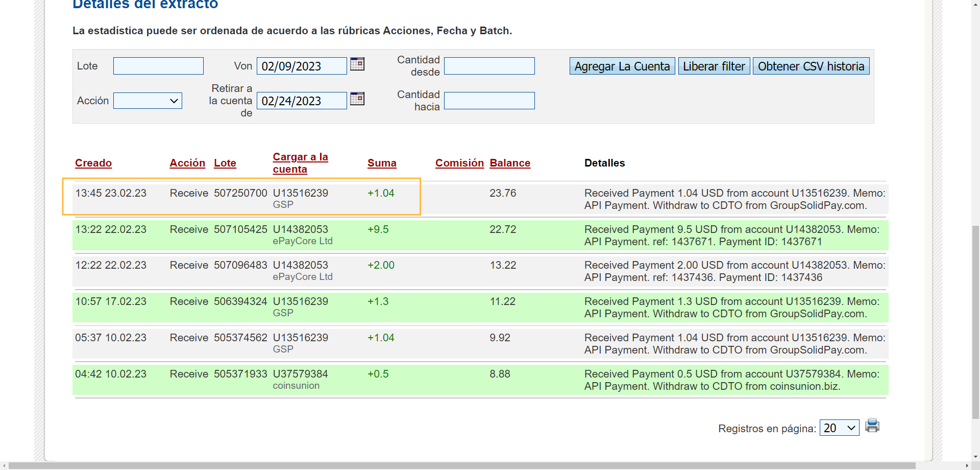This screenshot has width=980, height=470.
Task: Select lote number 507096483
Action: 240,265
